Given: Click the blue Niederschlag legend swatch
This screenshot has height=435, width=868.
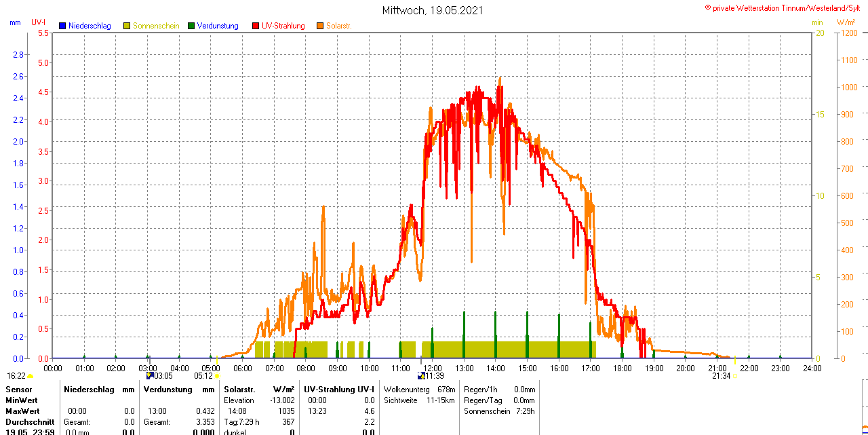Looking at the screenshot, I should click(62, 26).
